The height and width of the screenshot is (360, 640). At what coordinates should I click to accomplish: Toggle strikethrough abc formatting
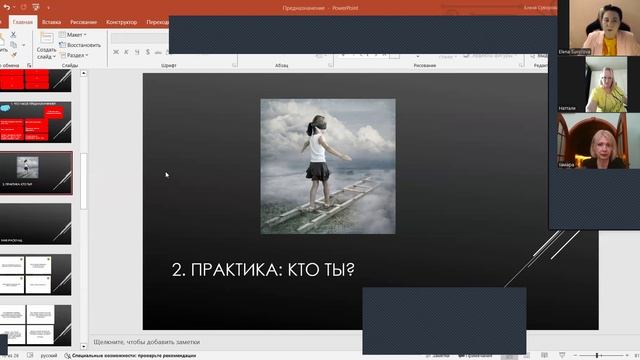pos(158,52)
